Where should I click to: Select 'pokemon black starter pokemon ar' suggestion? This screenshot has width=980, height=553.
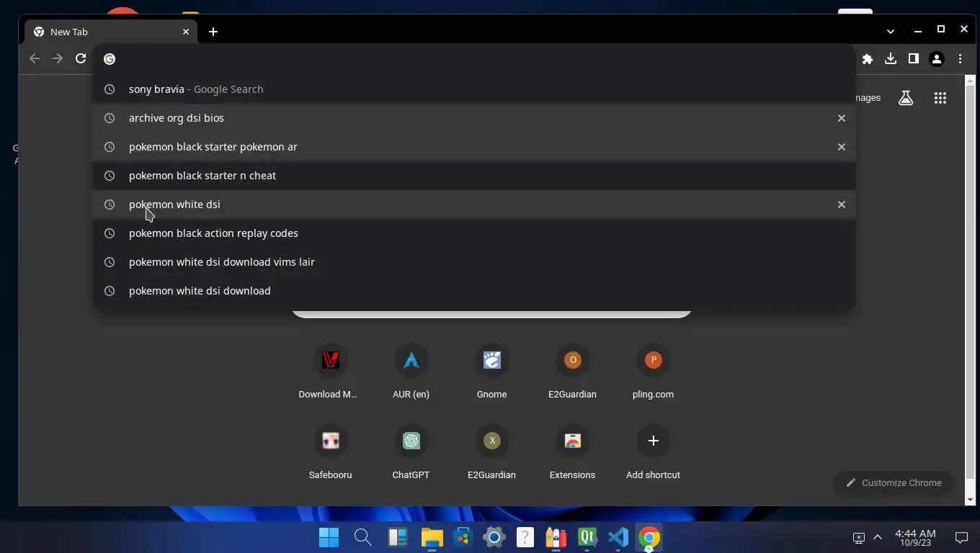point(474,147)
